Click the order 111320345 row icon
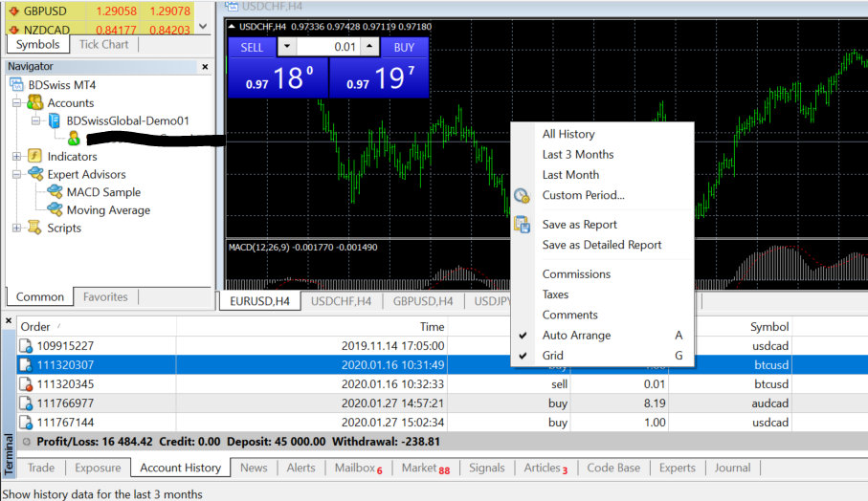This screenshot has height=501, width=868. [x=26, y=383]
